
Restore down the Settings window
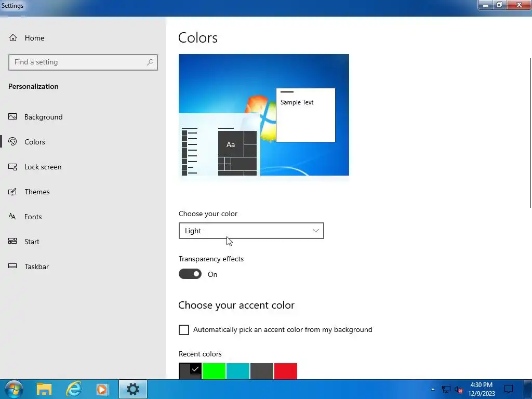click(x=499, y=5)
